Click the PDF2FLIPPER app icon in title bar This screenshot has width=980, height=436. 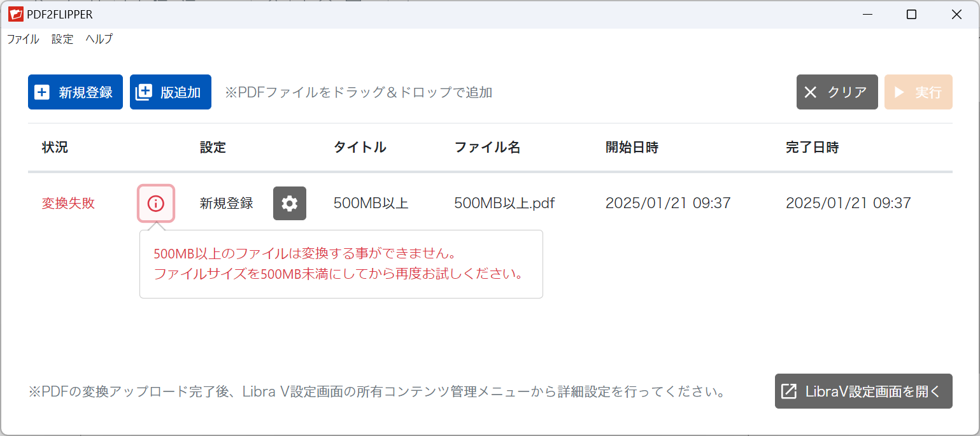[x=16, y=15]
